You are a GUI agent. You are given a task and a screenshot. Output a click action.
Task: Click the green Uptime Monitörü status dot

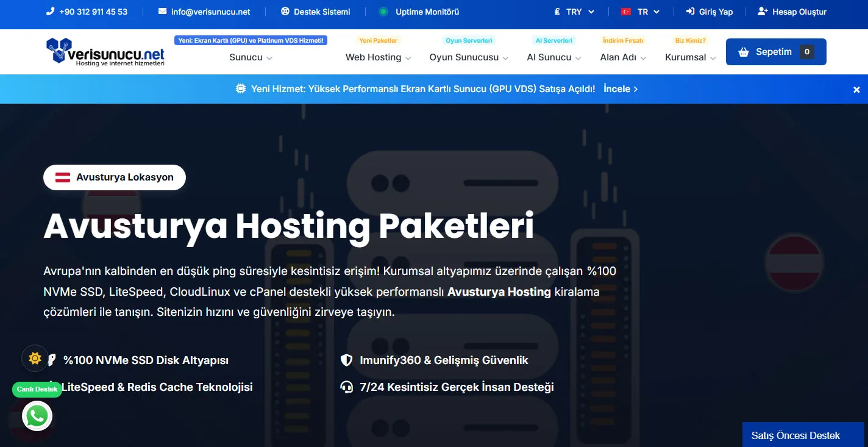[x=383, y=12]
